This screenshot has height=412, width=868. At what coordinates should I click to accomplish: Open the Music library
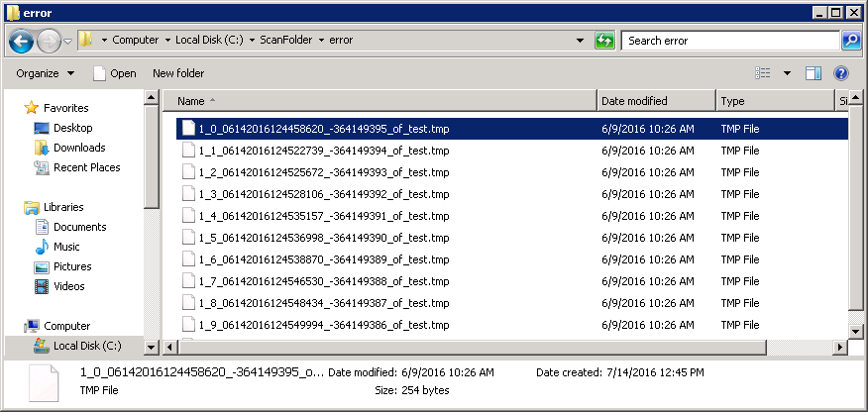tap(66, 247)
